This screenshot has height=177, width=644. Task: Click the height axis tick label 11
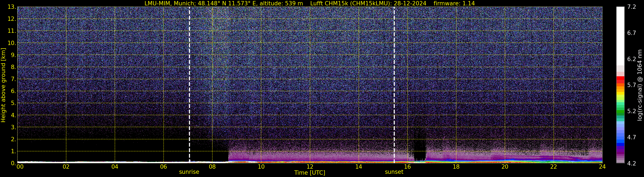(x=12, y=31)
